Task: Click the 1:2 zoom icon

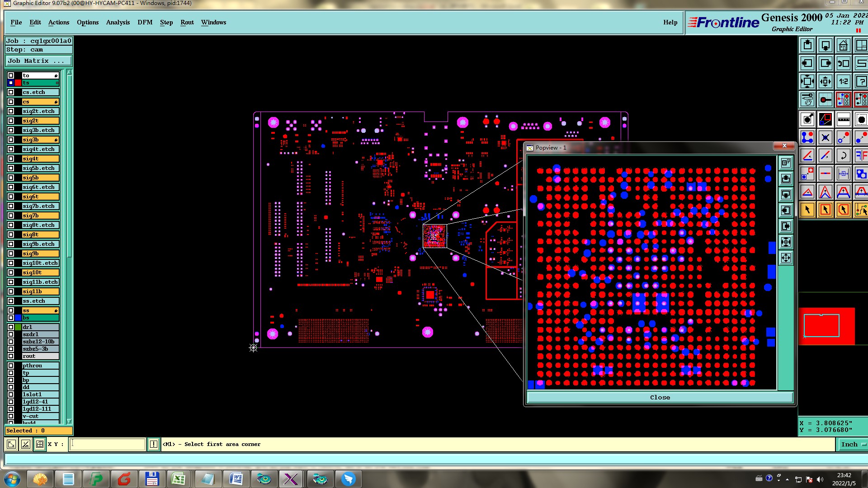Action: [x=843, y=82]
